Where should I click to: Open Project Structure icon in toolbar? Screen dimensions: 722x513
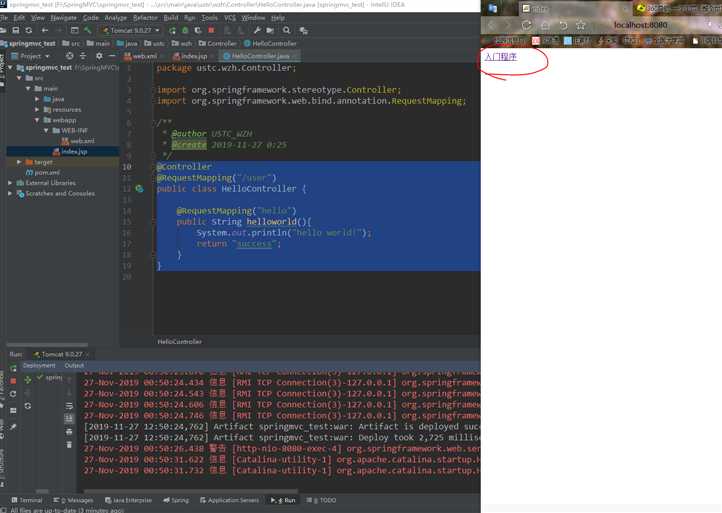coord(270,30)
